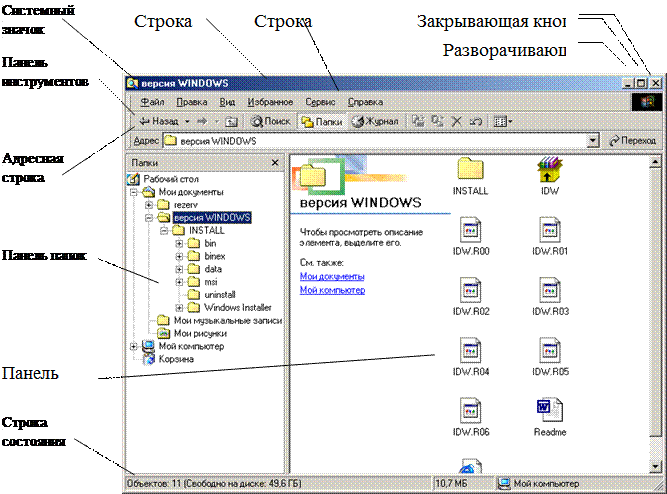Open the Журнал history button
This screenshot has height=494, width=667.
click(375, 122)
